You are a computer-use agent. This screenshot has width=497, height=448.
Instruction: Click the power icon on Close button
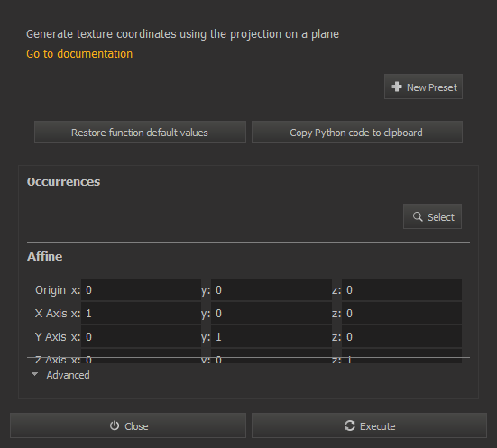coord(115,425)
